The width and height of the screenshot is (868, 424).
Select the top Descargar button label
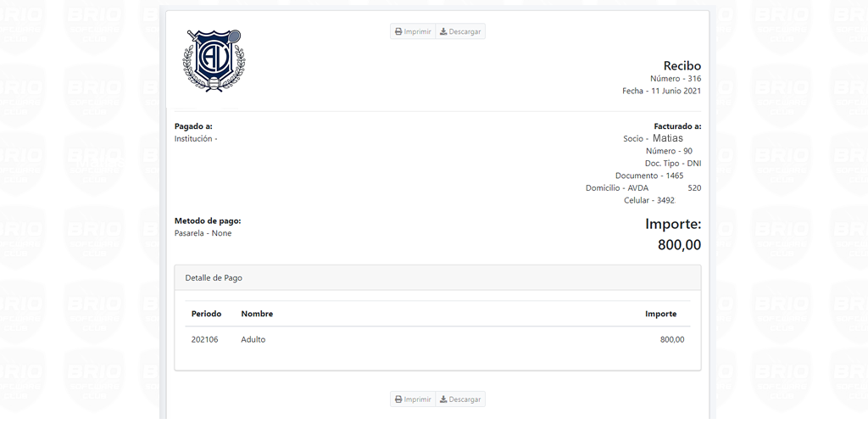pos(465,31)
